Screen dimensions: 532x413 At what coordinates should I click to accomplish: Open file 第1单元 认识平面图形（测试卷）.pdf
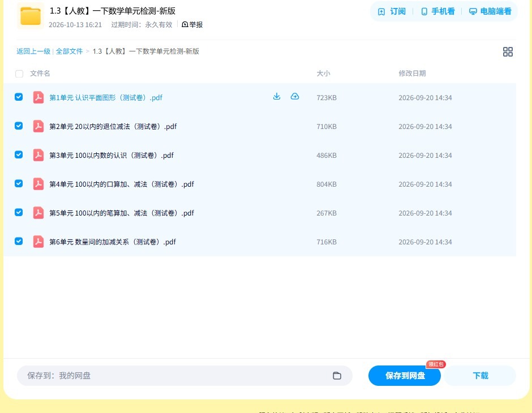click(x=106, y=98)
